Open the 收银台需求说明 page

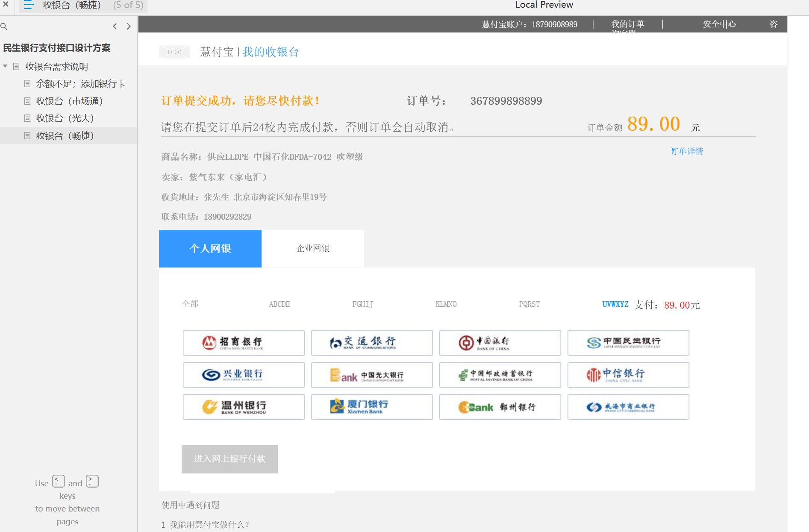(56, 67)
